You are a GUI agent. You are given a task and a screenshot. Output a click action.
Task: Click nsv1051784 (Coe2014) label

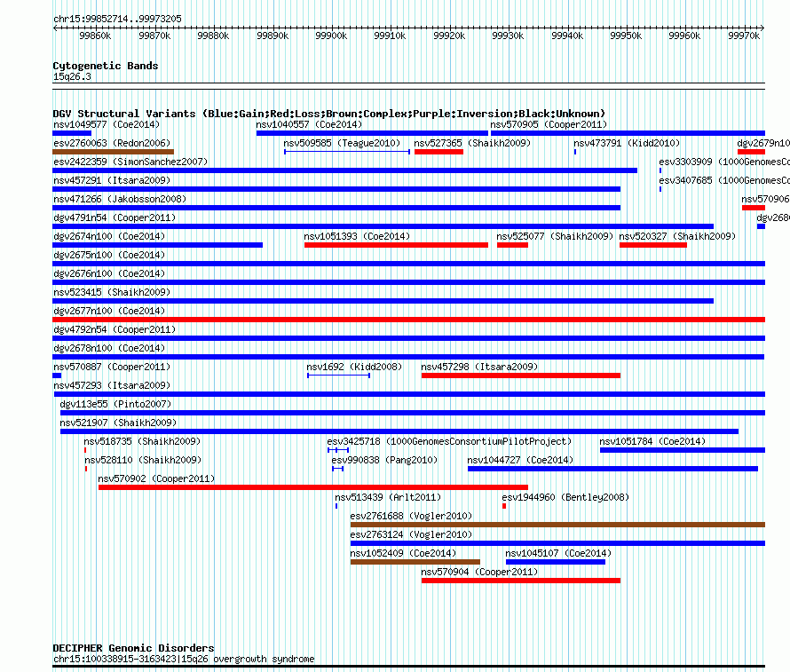652,441
